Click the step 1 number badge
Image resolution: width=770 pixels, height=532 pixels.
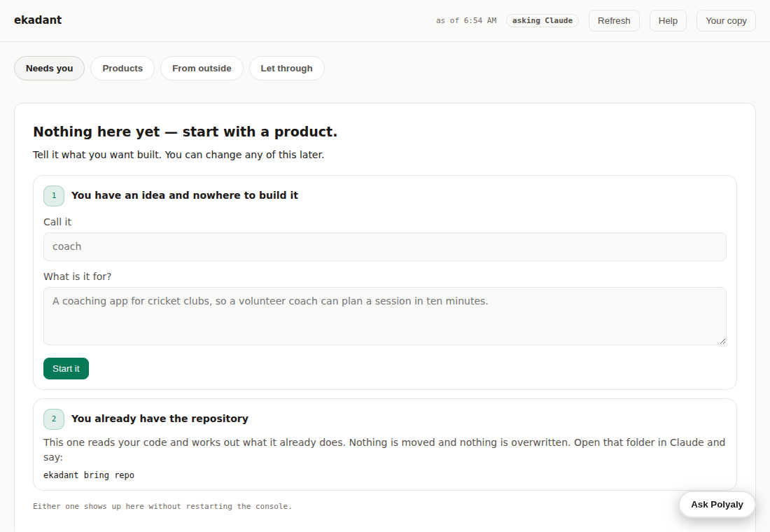click(x=54, y=195)
